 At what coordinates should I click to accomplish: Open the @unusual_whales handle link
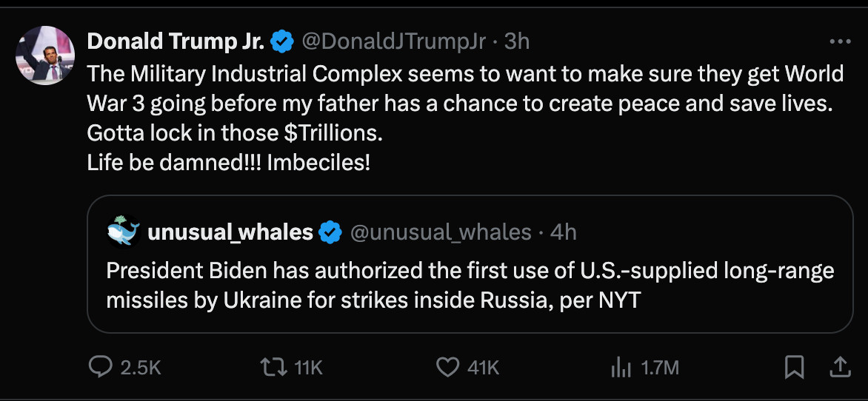[441, 233]
